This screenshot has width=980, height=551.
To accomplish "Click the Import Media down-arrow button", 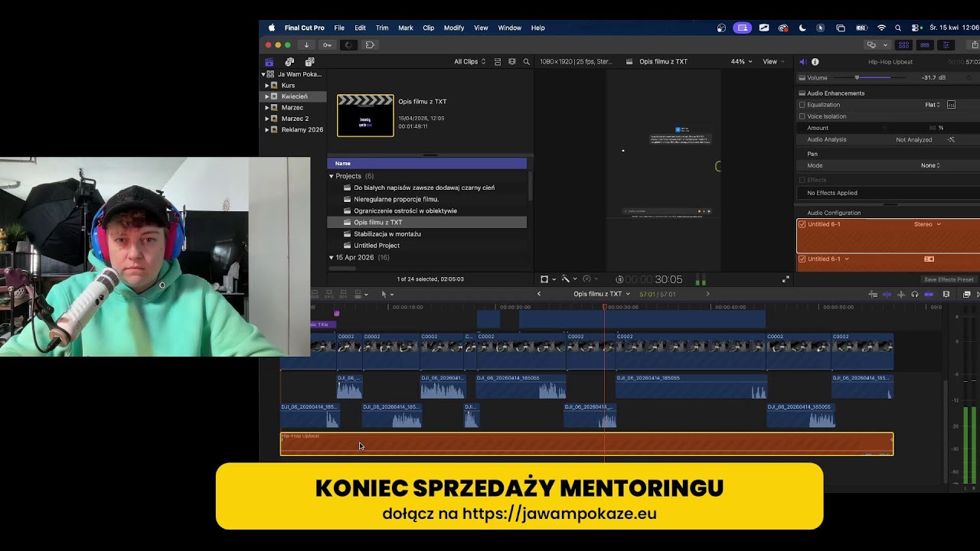I will tap(306, 45).
